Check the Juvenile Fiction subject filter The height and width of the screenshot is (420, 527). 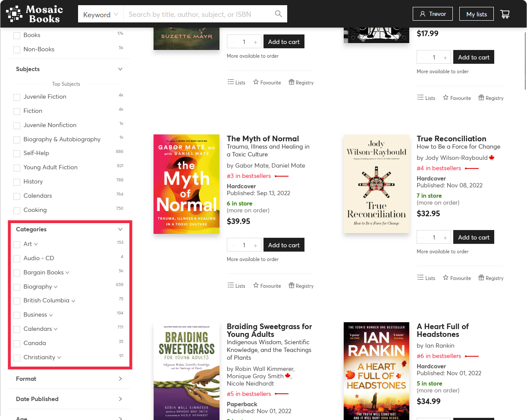pos(17,97)
